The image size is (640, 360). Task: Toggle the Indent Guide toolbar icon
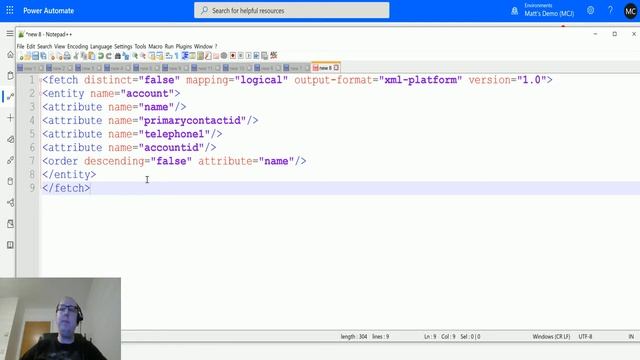click(x=184, y=56)
